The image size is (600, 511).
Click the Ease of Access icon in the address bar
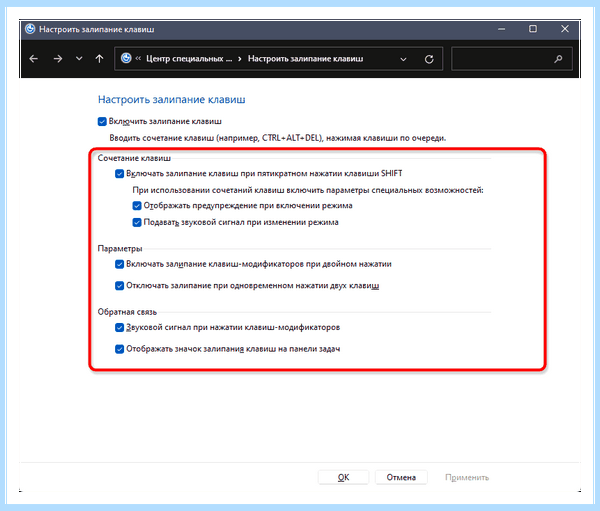tap(126, 58)
